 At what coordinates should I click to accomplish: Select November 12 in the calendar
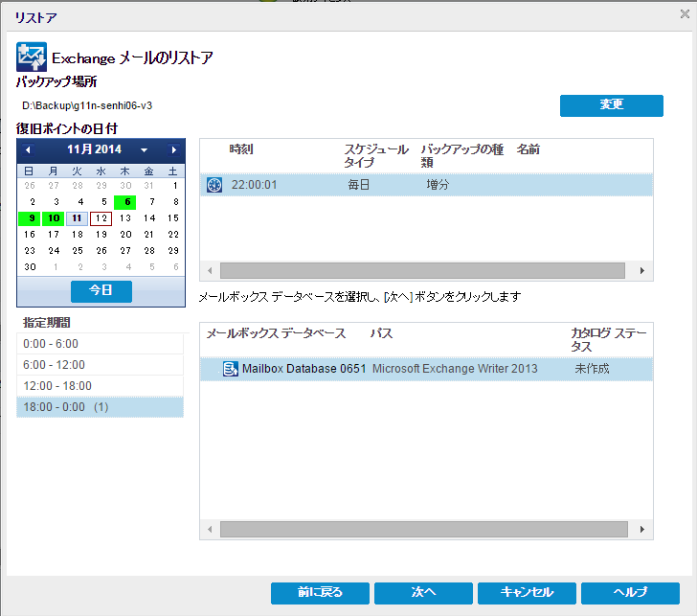point(101,218)
